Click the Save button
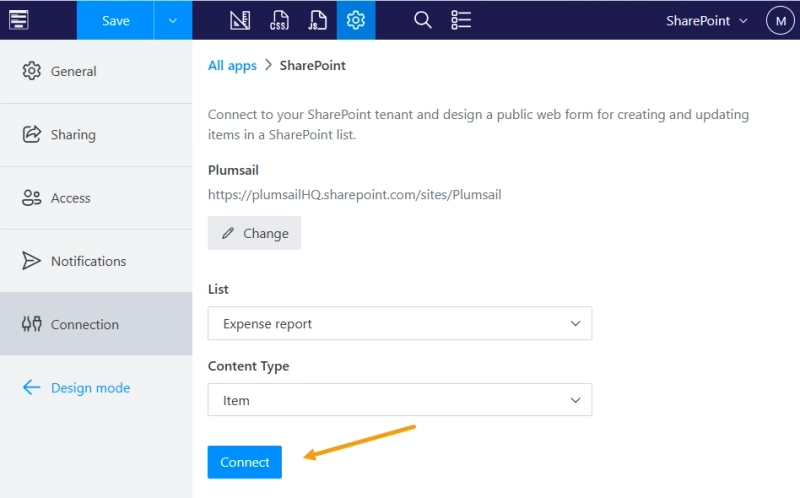Screen dimensions: 800x498 [115, 20]
